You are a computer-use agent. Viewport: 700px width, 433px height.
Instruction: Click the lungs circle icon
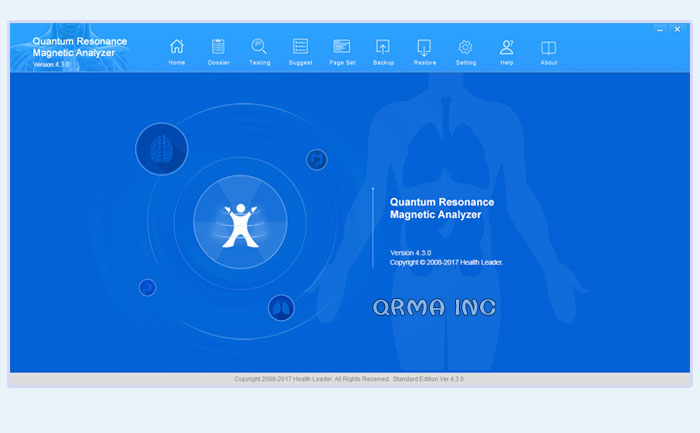coord(281,308)
